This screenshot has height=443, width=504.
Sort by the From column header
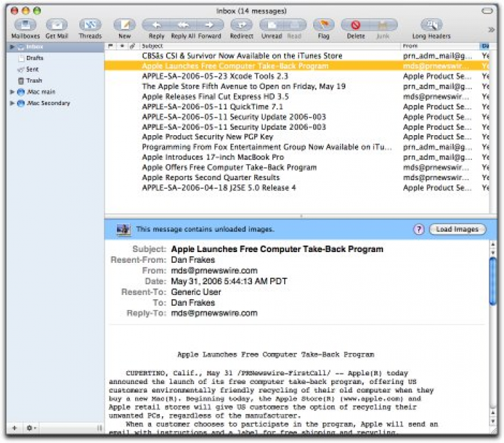click(x=439, y=46)
